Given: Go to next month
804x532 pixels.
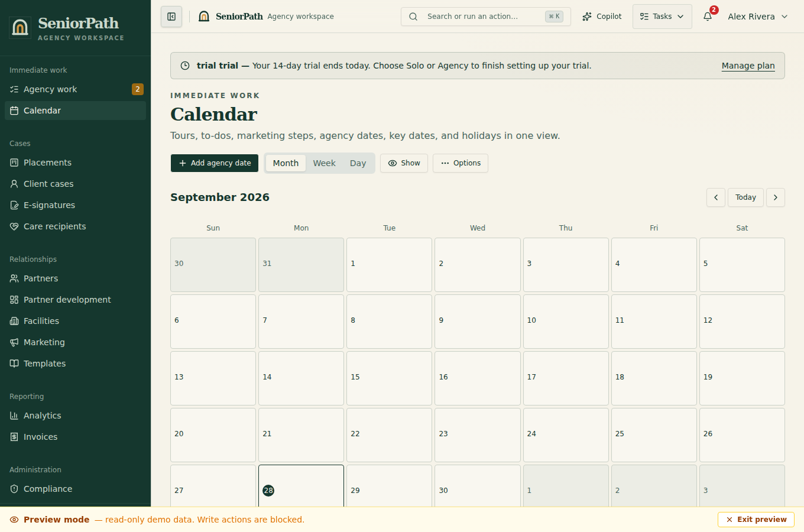Looking at the screenshot, I should 776,197.
